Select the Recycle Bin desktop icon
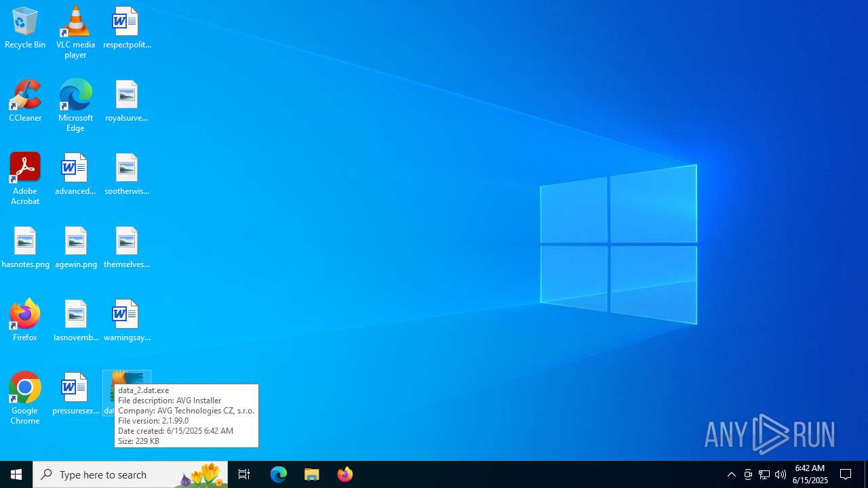Viewport: 868px width, 488px height. point(25,28)
